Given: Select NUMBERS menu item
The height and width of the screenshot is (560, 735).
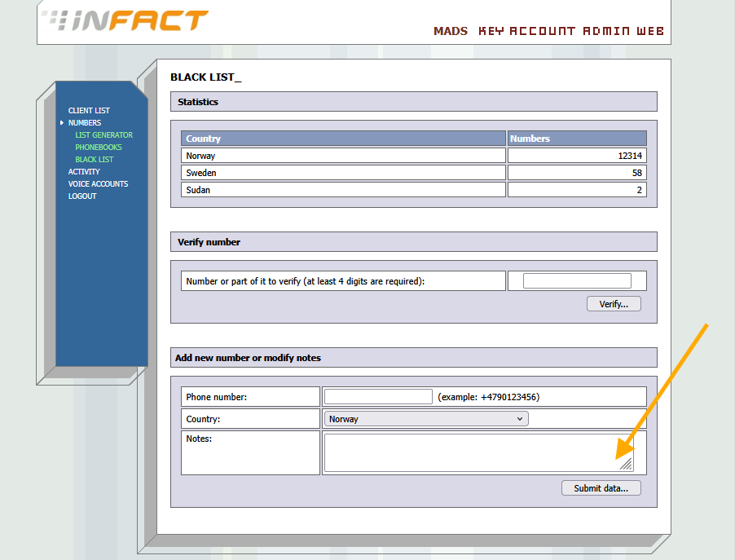Looking at the screenshot, I should (x=85, y=123).
